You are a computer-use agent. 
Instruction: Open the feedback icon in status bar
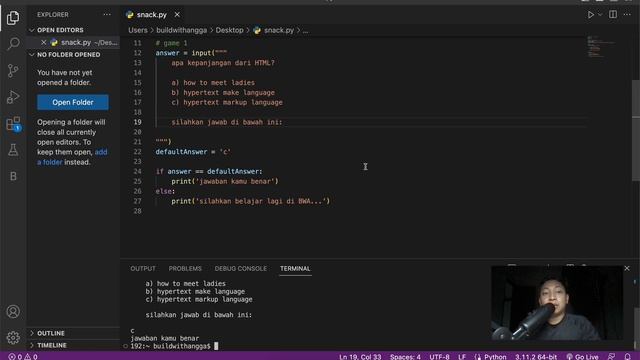coord(611,356)
